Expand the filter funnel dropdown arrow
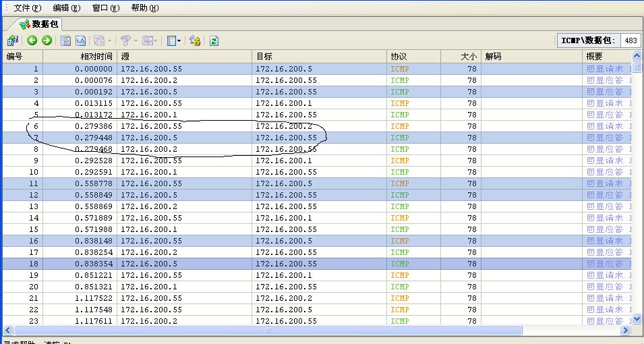Image resolution: width=644 pixels, height=344 pixels. click(134, 40)
